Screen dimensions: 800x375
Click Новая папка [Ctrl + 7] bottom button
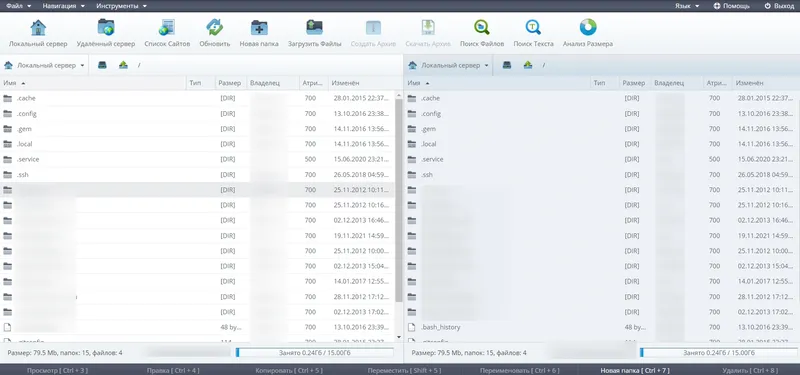(635, 370)
